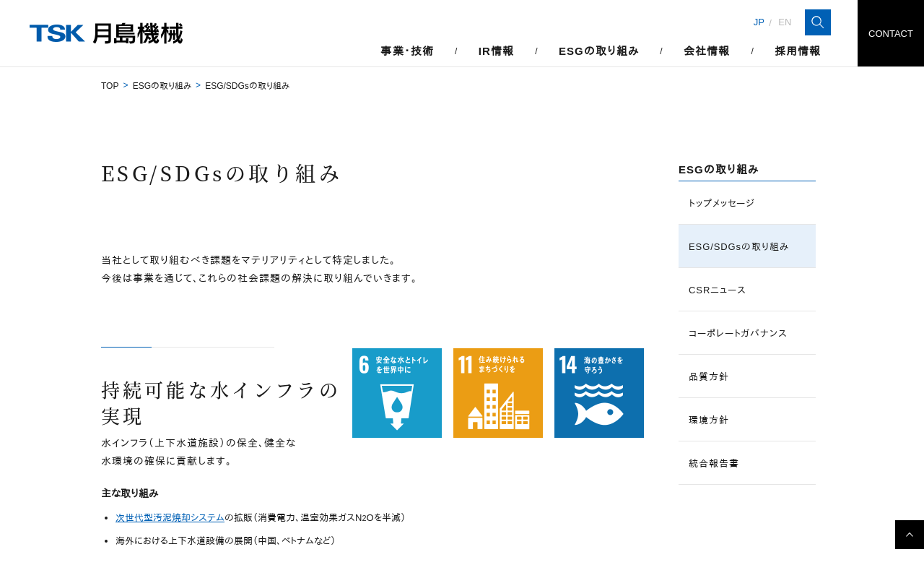Open the 会社情報 menu item
Screen dimensions: 924x578
coord(707,51)
